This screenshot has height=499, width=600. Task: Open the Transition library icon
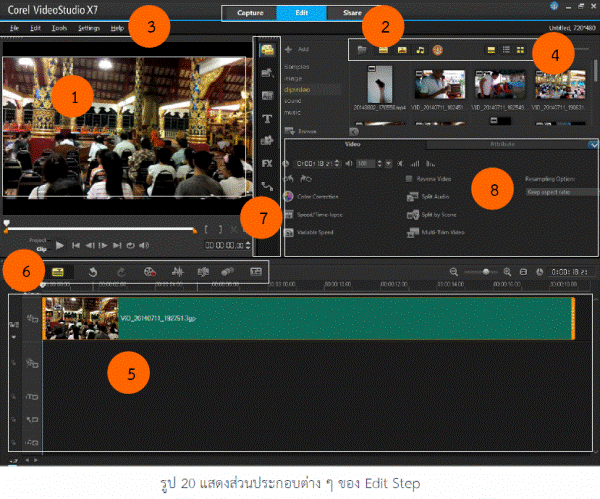pyautogui.click(x=267, y=96)
